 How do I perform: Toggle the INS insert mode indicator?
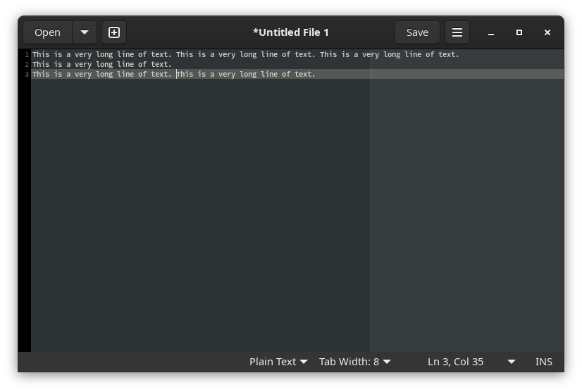pos(543,362)
